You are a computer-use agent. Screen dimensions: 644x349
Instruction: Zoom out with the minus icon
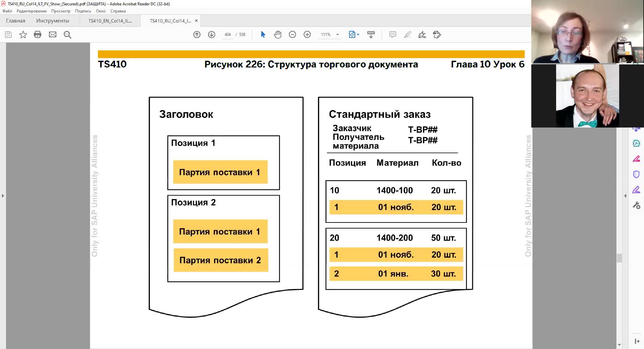[x=292, y=35]
